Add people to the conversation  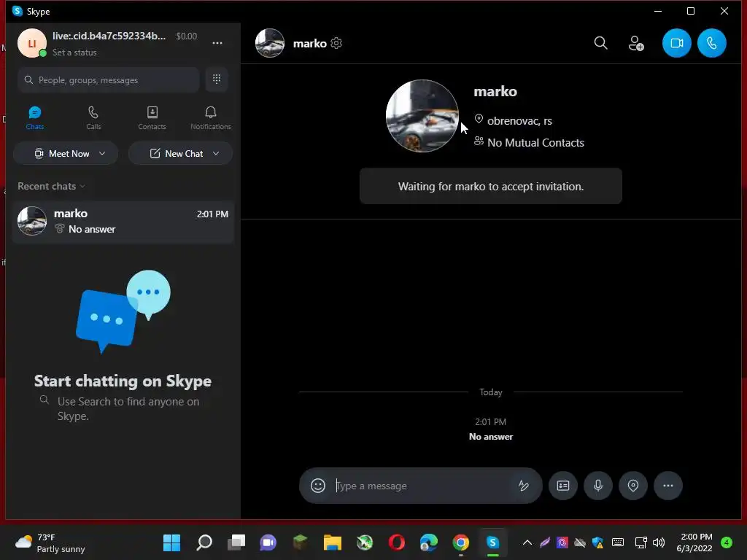636,43
